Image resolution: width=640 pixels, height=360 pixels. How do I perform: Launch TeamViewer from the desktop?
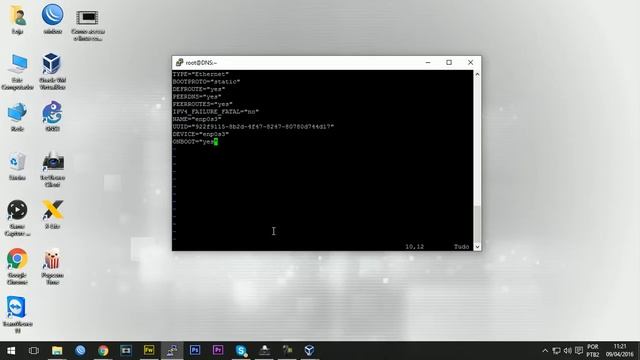17,314
